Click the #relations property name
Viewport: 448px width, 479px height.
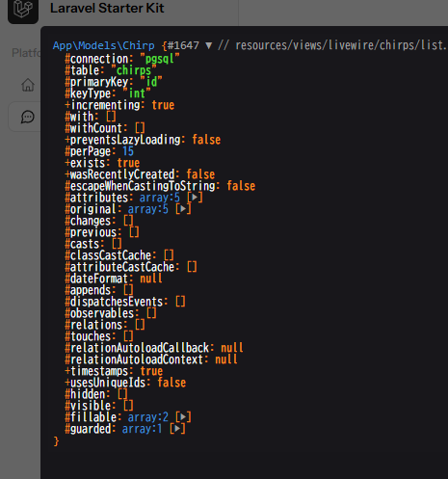pyautogui.click(x=93, y=325)
